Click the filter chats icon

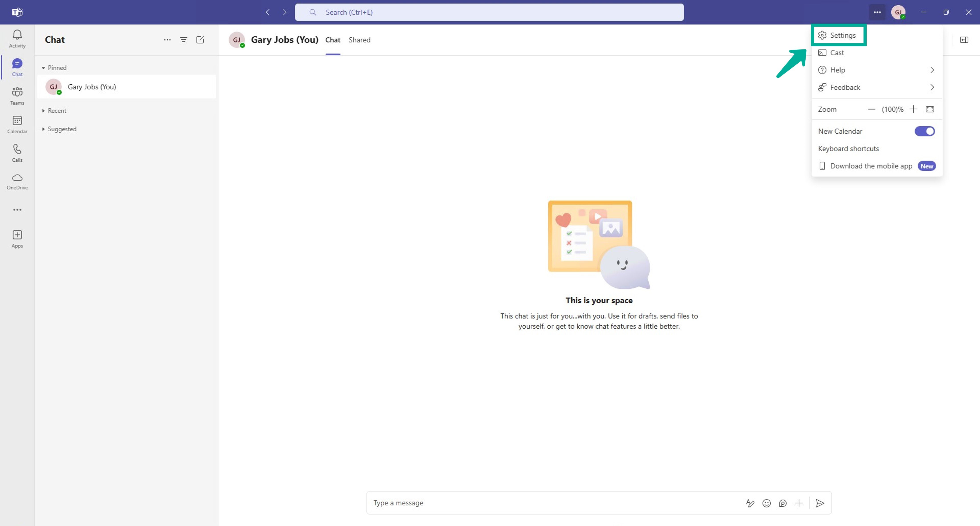[184, 39]
